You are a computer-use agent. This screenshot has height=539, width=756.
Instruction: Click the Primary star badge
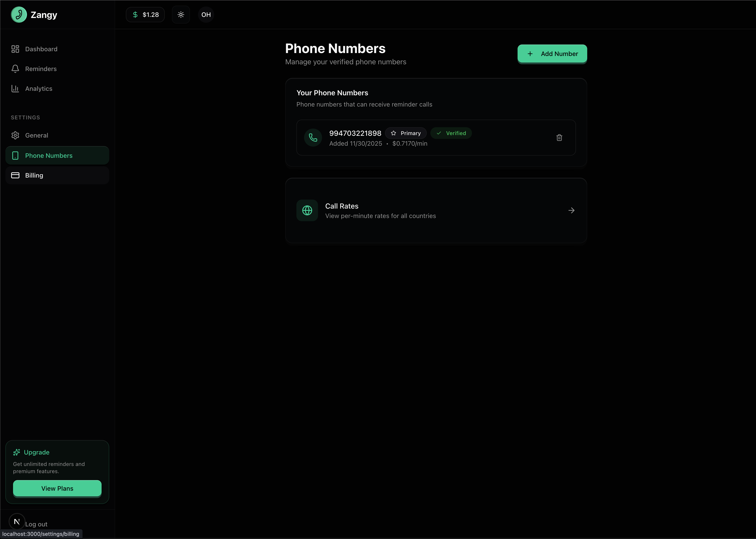click(x=406, y=133)
